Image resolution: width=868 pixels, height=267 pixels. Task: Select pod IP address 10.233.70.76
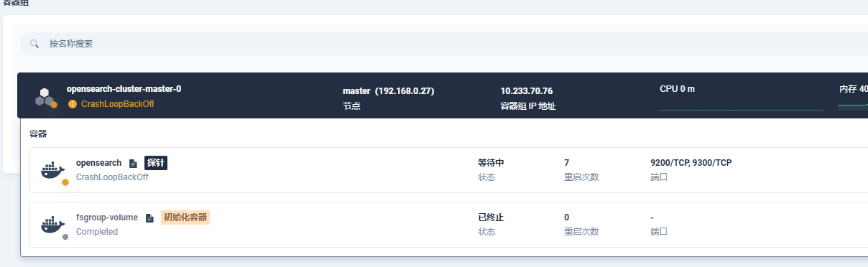(527, 91)
